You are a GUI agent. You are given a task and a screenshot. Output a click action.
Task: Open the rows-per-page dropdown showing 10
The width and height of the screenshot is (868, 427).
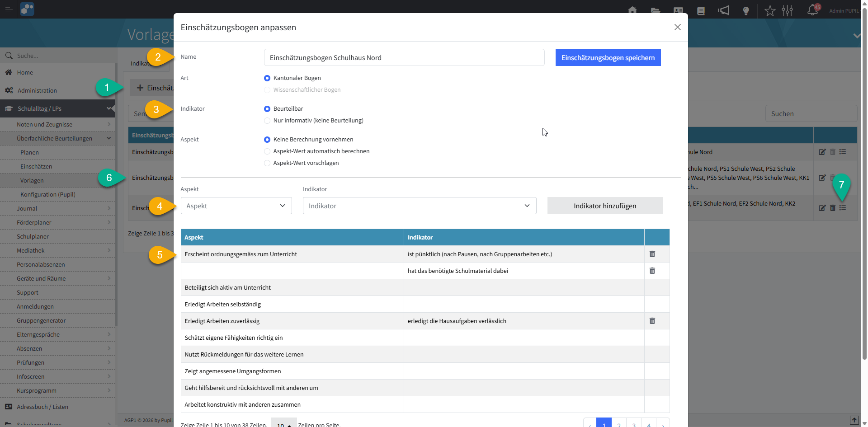pyautogui.click(x=283, y=424)
